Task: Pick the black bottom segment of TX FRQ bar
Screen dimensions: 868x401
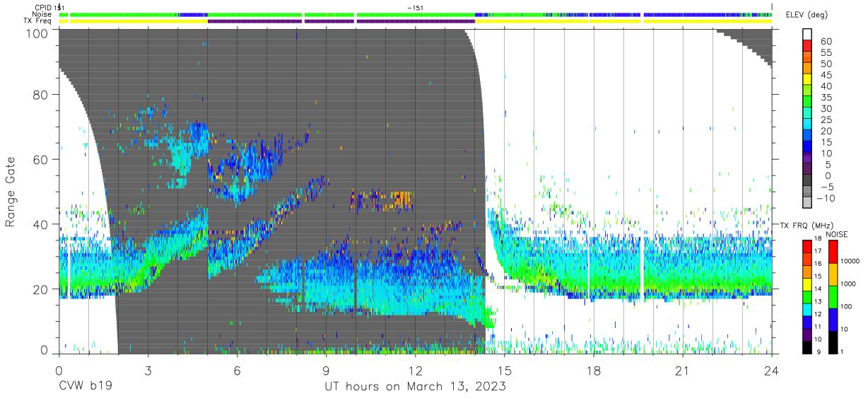Action: (x=808, y=347)
